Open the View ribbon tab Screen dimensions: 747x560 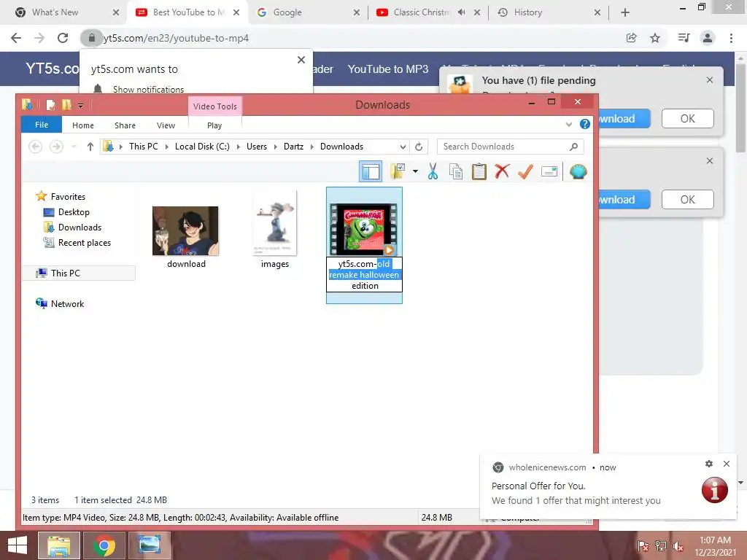tap(166, 125)
